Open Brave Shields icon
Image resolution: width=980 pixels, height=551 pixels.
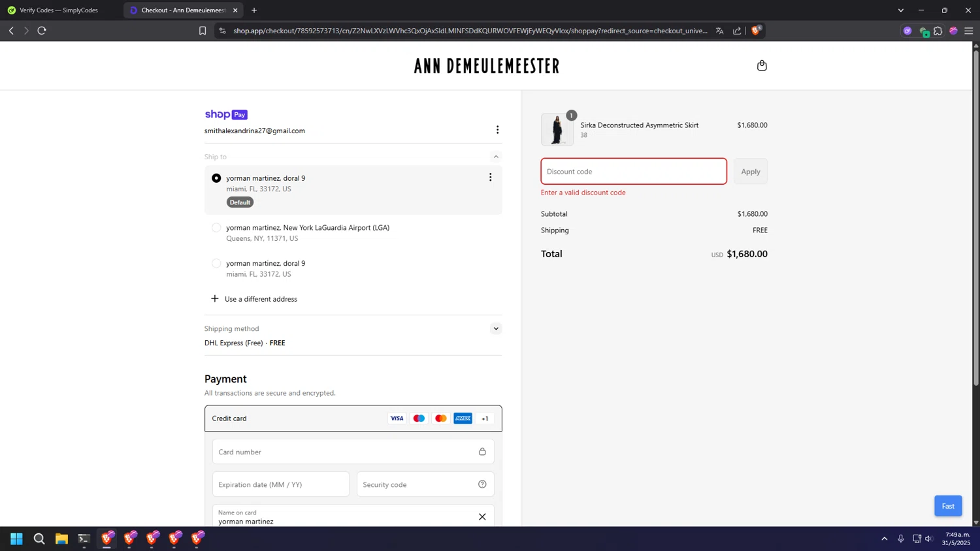coord(756,30)
